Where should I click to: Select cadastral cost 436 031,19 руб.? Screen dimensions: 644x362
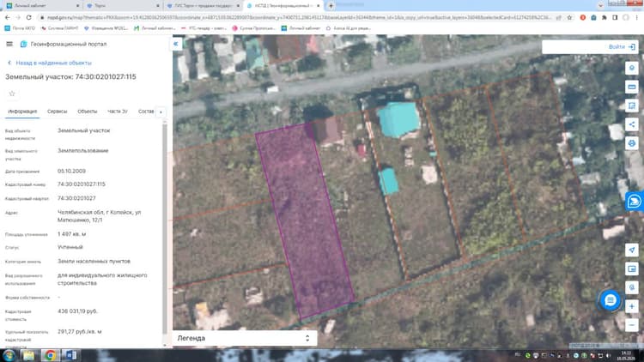(x=77, y=311)
